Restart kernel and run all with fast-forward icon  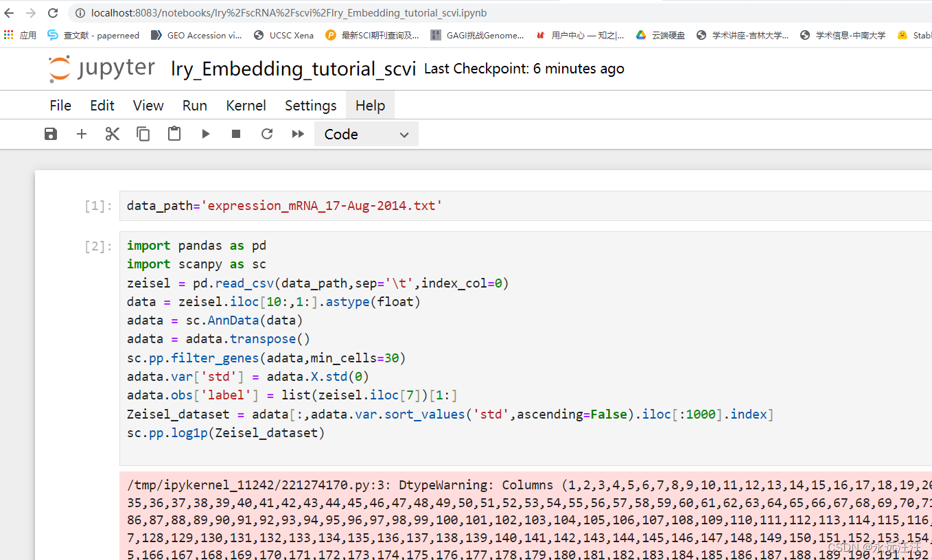point(298,134)
